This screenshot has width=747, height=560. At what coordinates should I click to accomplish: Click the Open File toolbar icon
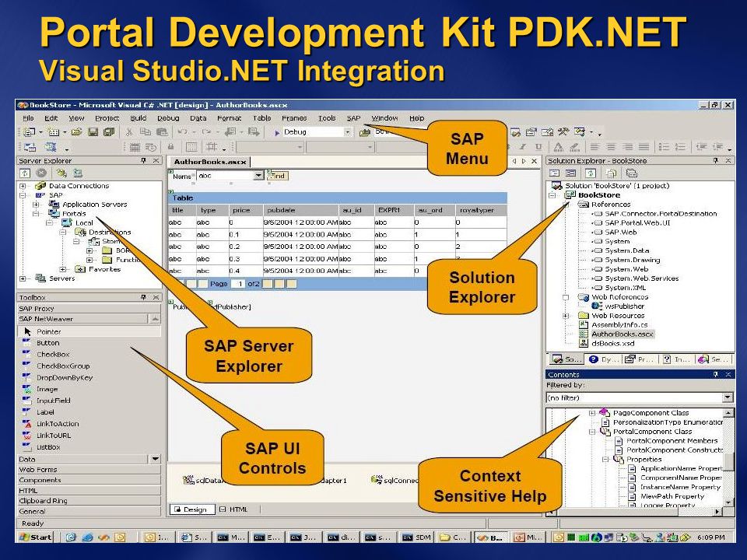click(x=76, y=132)
